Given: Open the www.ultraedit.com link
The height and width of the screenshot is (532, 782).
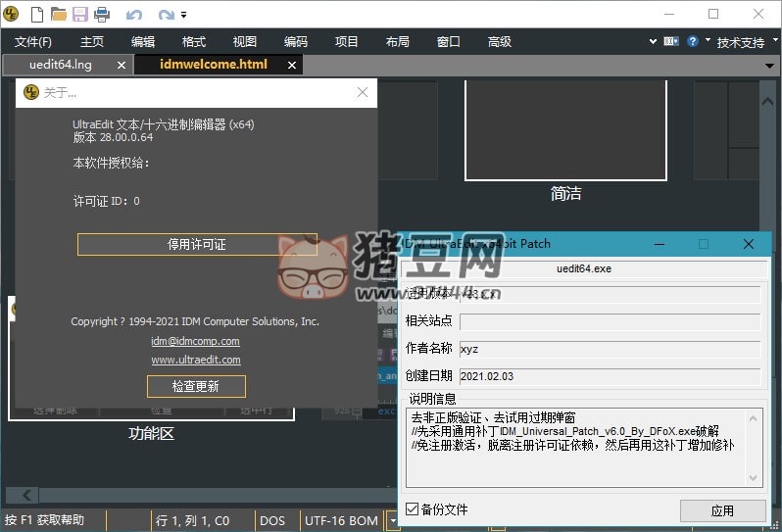Looking at the screenshot, I should click(196, 360).
